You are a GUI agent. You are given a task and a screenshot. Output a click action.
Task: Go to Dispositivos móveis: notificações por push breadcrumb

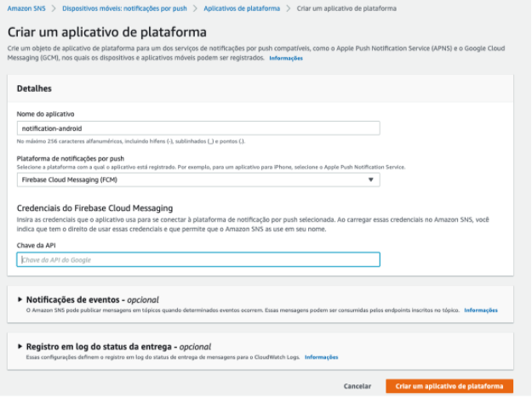click(124, 9)
